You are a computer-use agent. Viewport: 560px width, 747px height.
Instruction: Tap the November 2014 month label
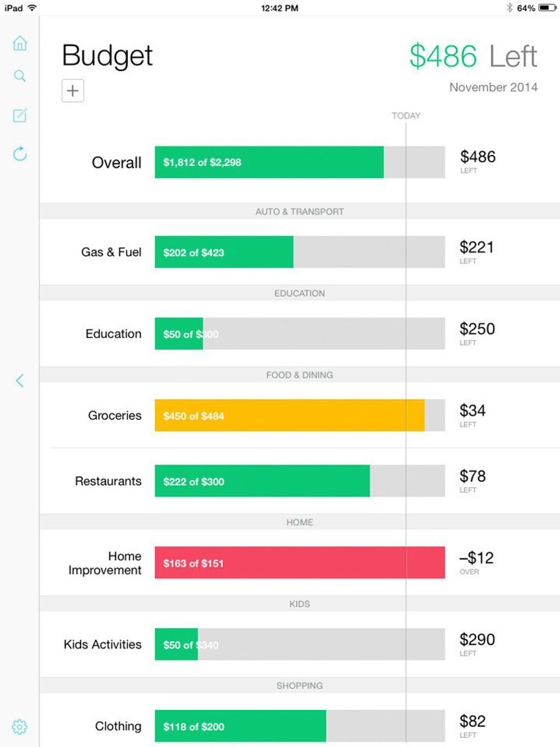(493, 87)
